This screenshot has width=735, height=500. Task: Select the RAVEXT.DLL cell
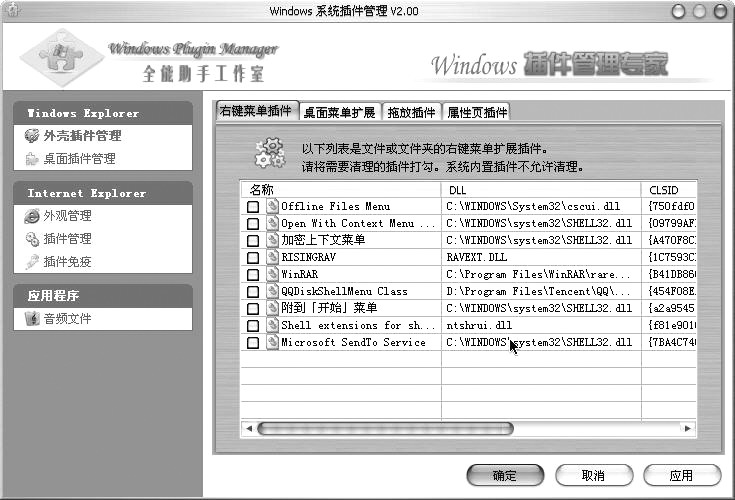(x=541, y=257)
